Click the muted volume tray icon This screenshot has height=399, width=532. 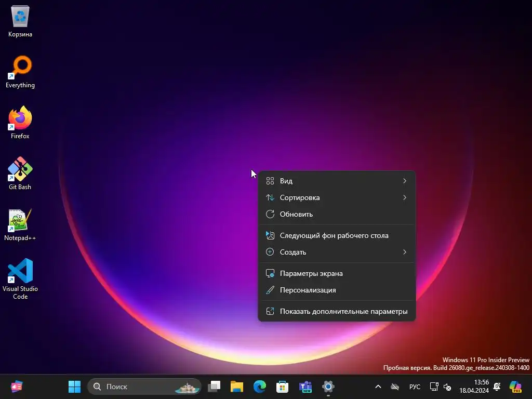point(447,387)
